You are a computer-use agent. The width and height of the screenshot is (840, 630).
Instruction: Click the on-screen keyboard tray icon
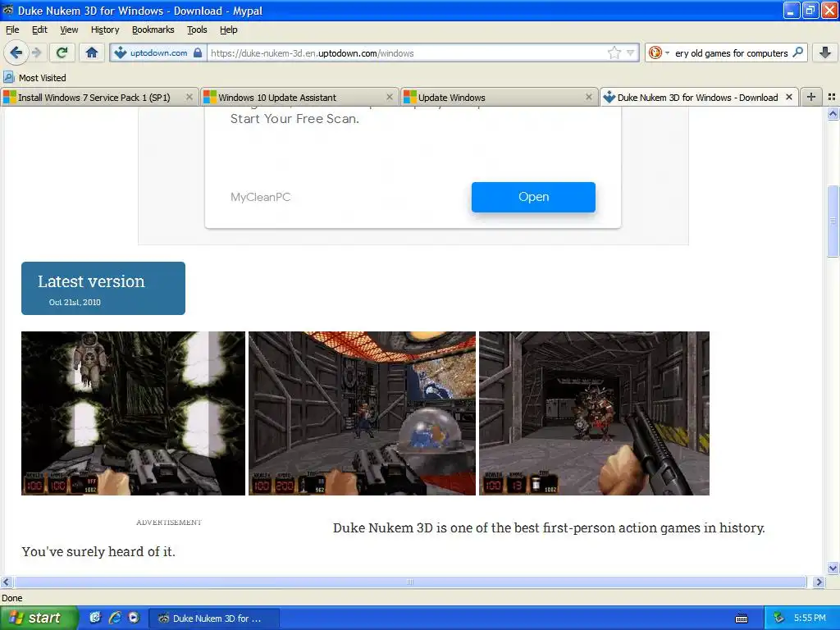(x=742, y=619)
